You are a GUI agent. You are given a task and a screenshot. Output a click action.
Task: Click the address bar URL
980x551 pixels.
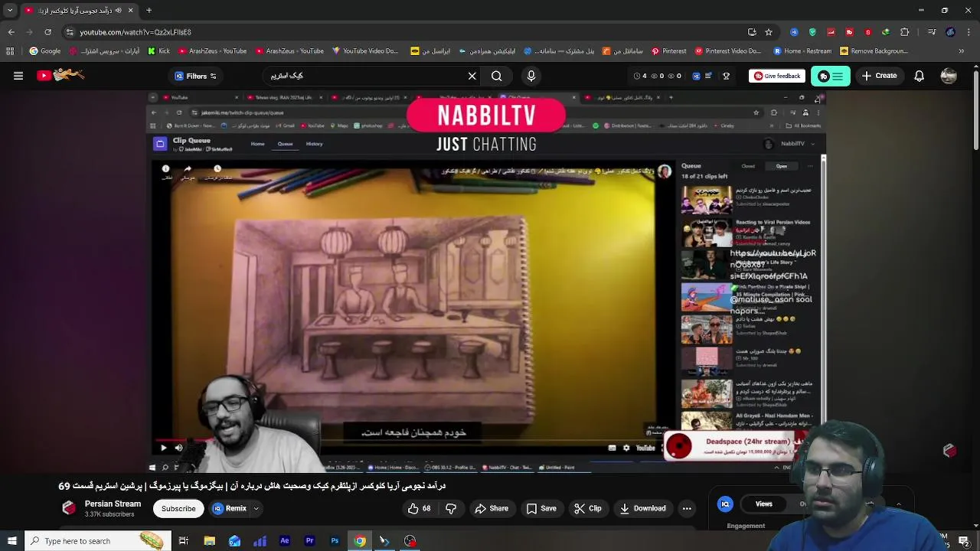pyautogui.click(x=136, y=32)
